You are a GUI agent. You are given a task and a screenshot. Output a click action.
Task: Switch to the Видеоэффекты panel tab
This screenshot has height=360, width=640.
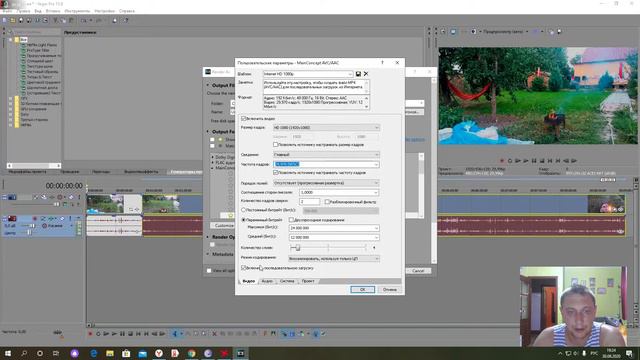click(141, 172)
